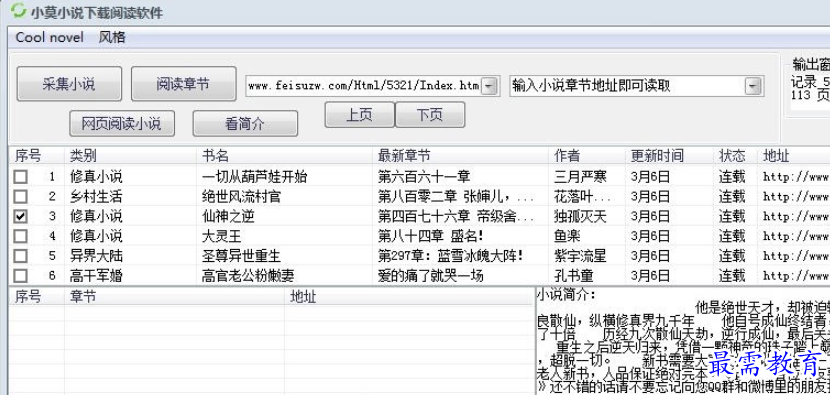Click latest chapter 第297章: 蓝雪冰魄大阵!

451,256
